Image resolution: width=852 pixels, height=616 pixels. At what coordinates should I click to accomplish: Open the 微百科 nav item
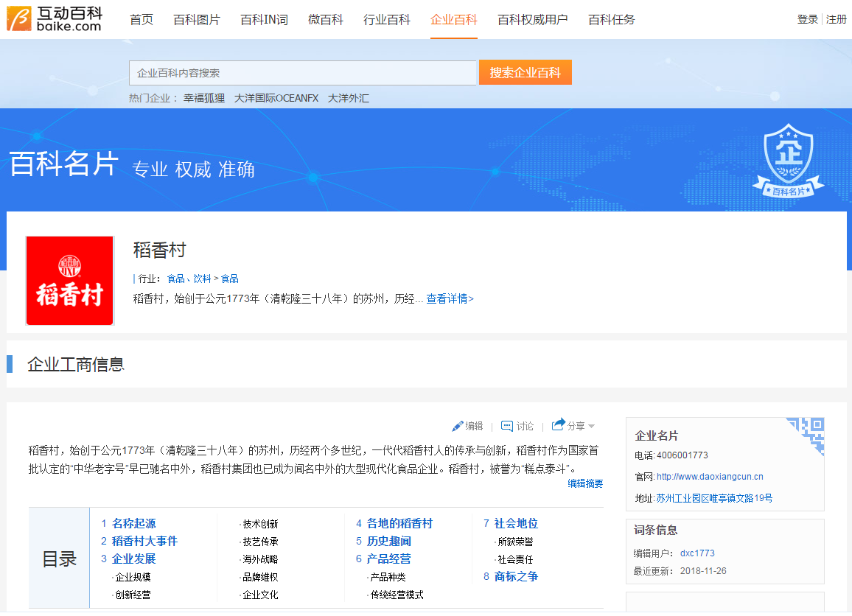coord(326,20)
